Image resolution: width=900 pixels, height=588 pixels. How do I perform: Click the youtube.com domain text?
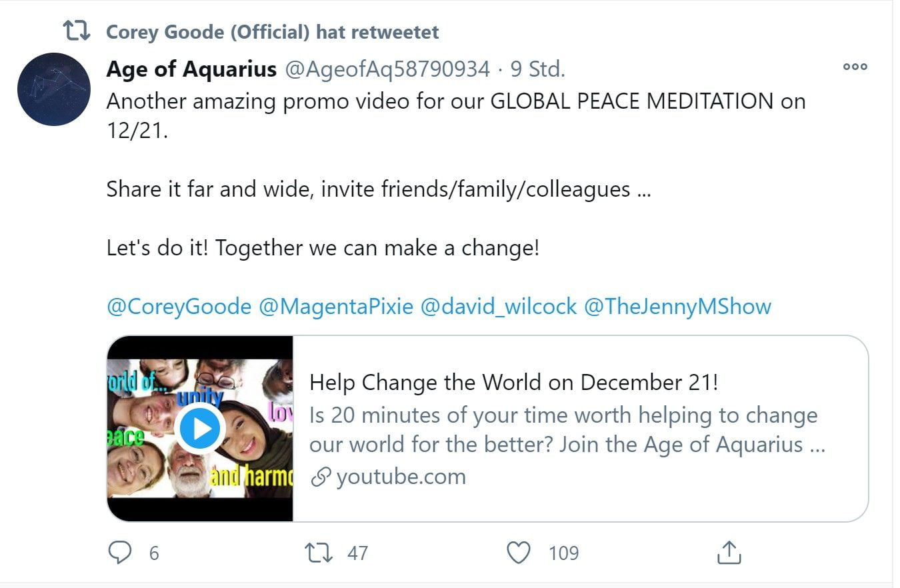pos(401,477)
